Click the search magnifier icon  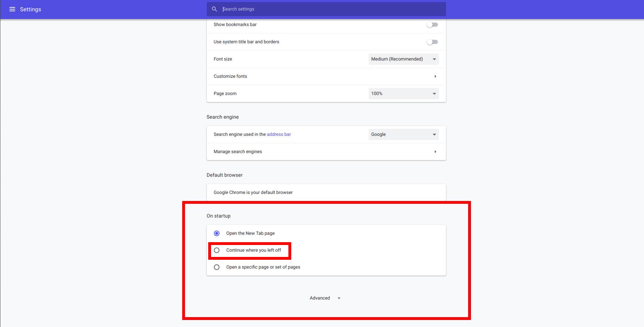coord(214,9)
